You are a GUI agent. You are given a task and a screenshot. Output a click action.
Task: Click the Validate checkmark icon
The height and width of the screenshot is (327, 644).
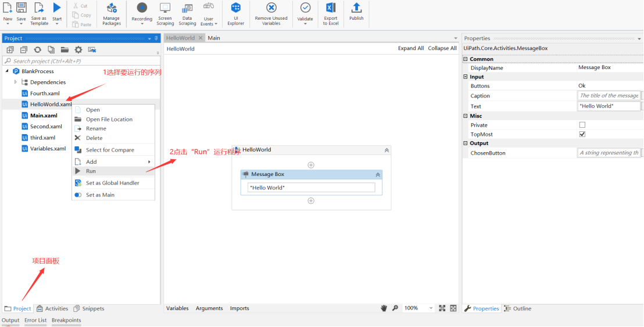pos(305,8)
